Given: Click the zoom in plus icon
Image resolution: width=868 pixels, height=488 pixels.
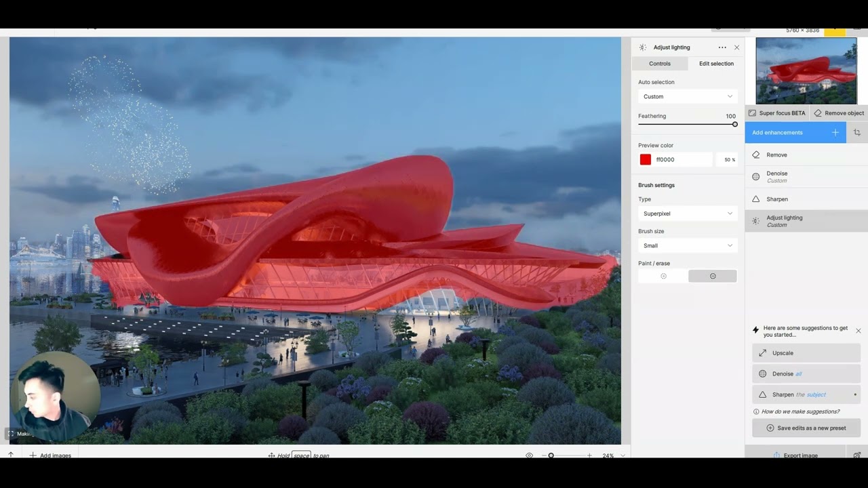Looking at the screenshot, I should click(x=589, y=455).
